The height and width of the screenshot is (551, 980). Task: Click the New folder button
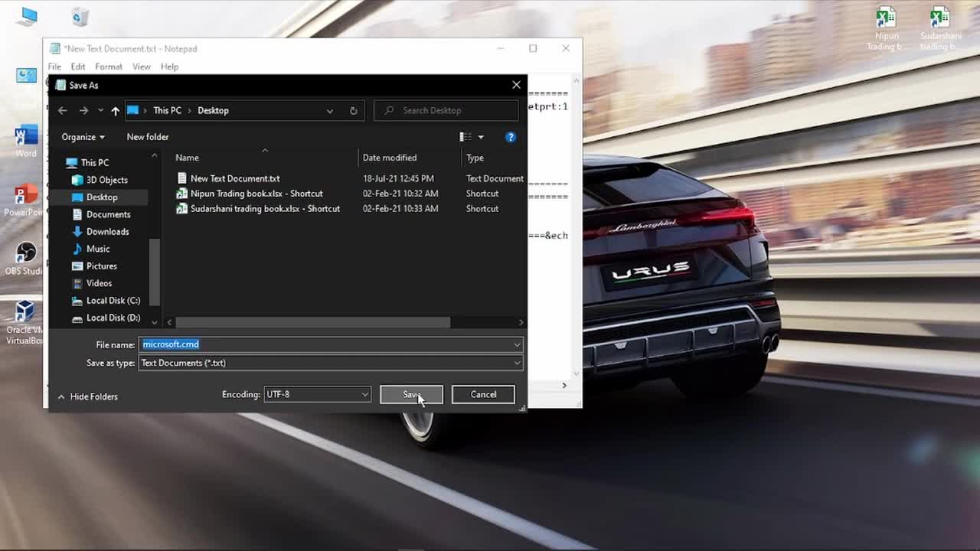[147, 136]
